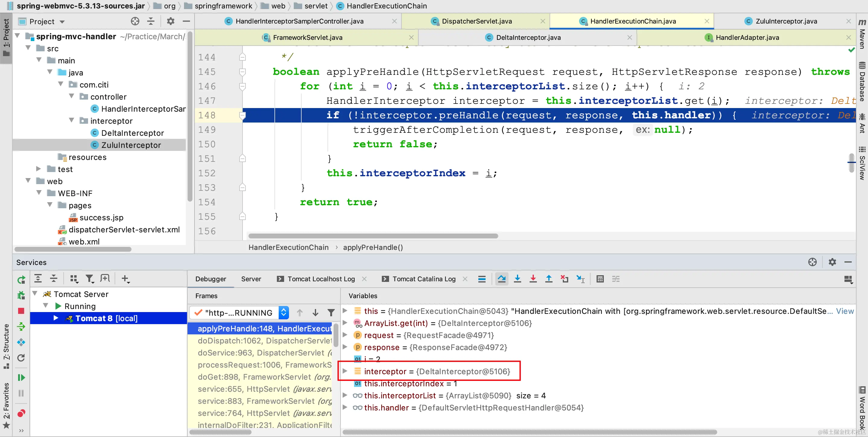Click the Drop Frame icon
The height and width of the screenshot is (437, 868).
(564, 279)
